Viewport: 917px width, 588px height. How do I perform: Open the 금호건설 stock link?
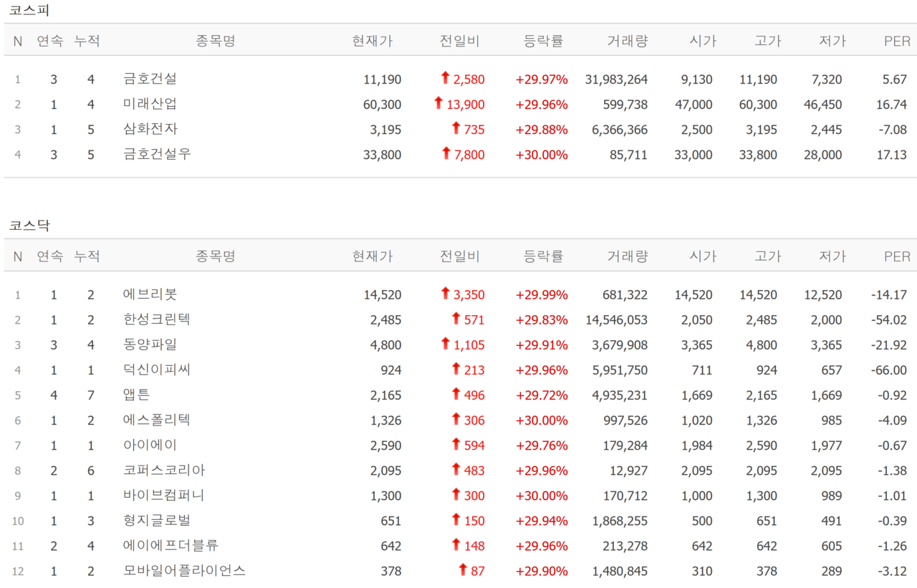tap(150, 79)
